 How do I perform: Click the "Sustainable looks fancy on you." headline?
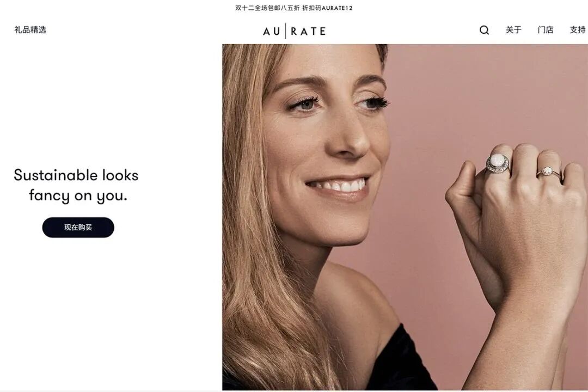pos(77,185)
